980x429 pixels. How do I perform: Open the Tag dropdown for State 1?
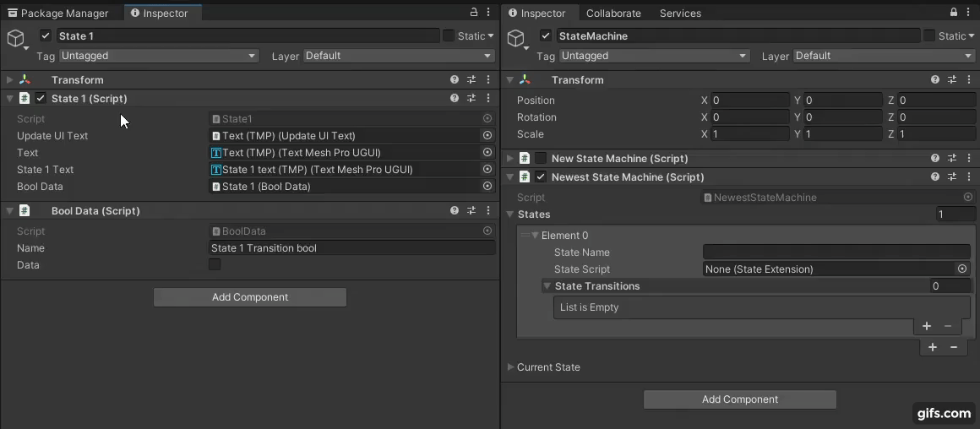(x=158, y=56)
